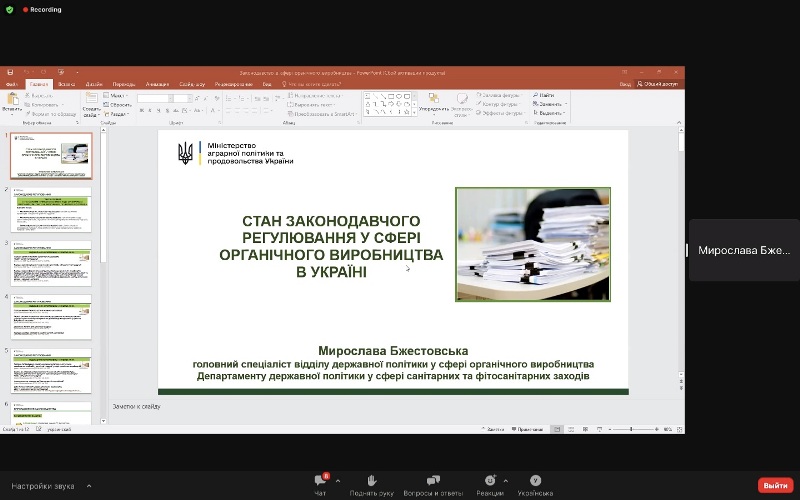Open the Design ribbon tab
The image size is (800, 500).
coord(94,84)
